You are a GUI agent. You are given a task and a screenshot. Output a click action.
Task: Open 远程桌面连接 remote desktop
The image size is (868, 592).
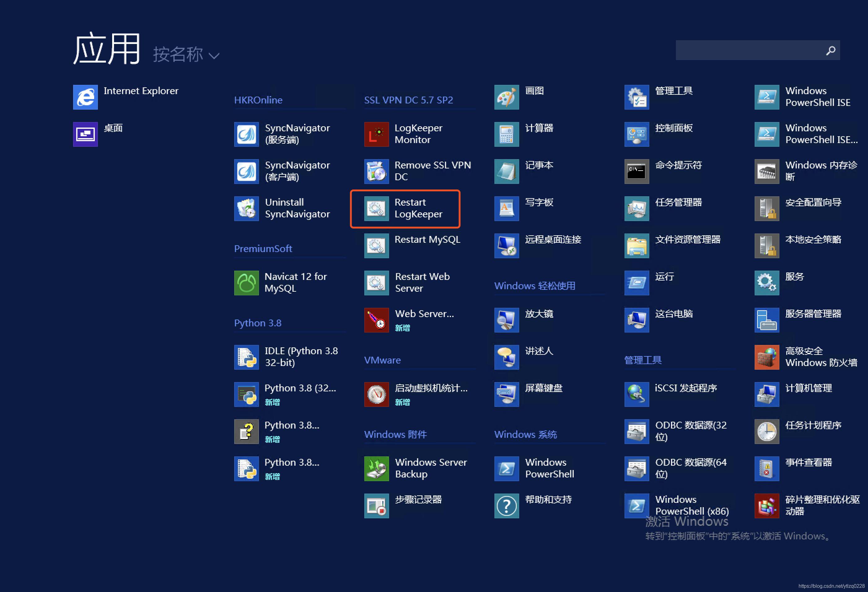coord(506,246)
